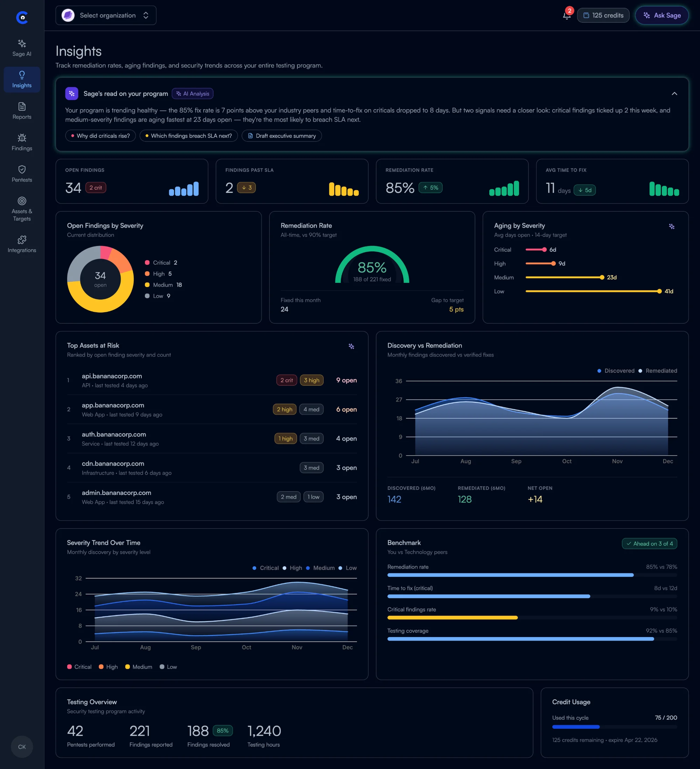Open app.bananacorp.com asset row
The width and height of the screenshot is (700, 769).
(x=212, y=409)
